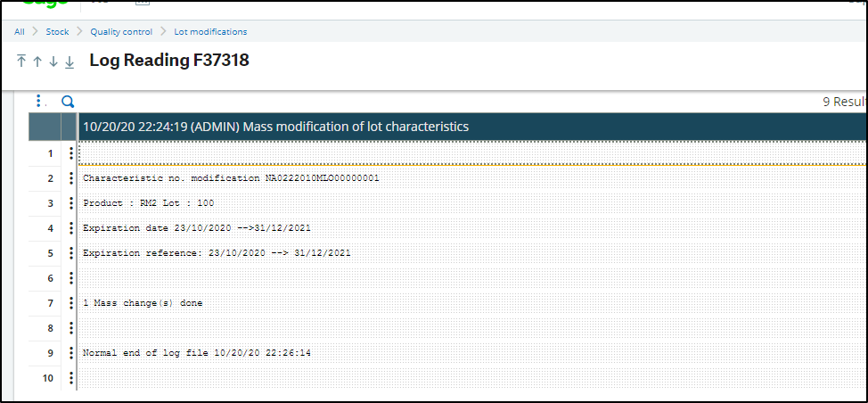Open row 7 actions menu dots
The image size is (868, 403).
point(70,303)
